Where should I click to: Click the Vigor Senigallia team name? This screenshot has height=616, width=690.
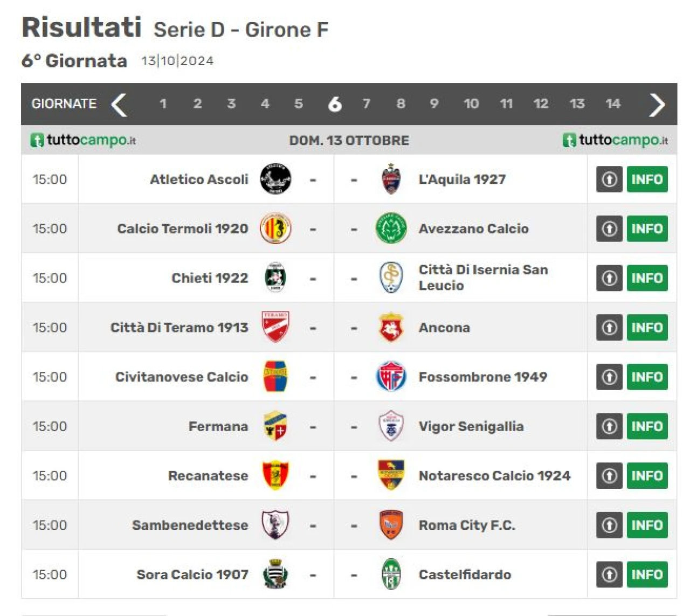471,426
